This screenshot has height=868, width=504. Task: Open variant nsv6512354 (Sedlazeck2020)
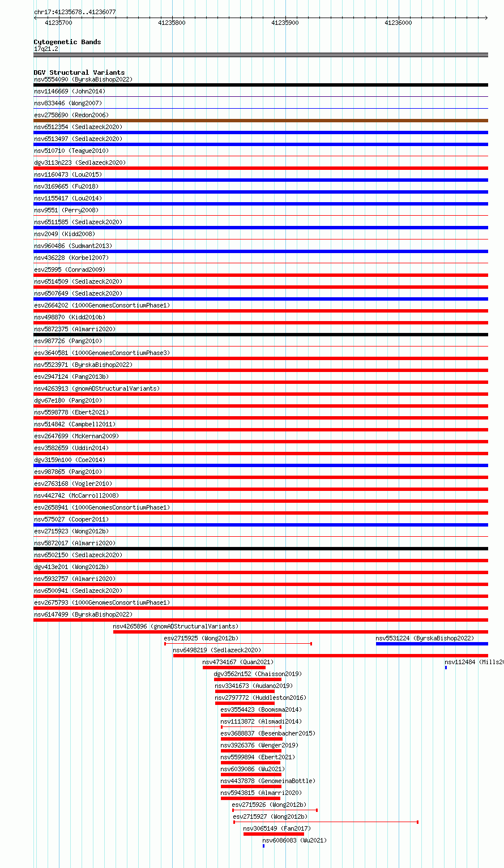(x=78, y=127)
